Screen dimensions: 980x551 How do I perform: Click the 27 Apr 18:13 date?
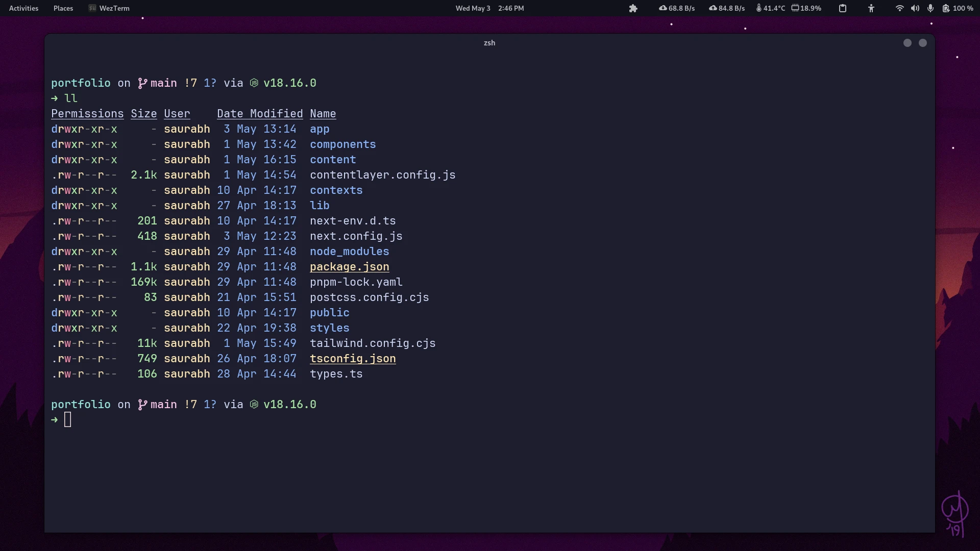click(257, 206)
